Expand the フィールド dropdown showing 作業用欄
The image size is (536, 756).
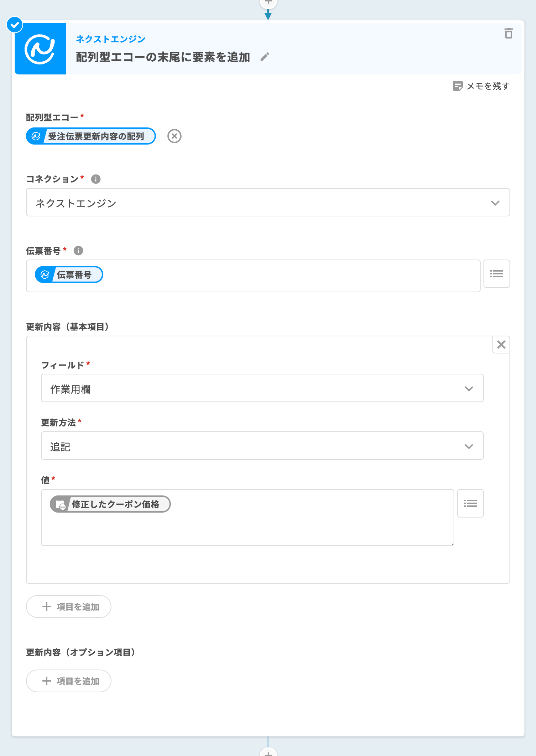[x=262, y=388]
